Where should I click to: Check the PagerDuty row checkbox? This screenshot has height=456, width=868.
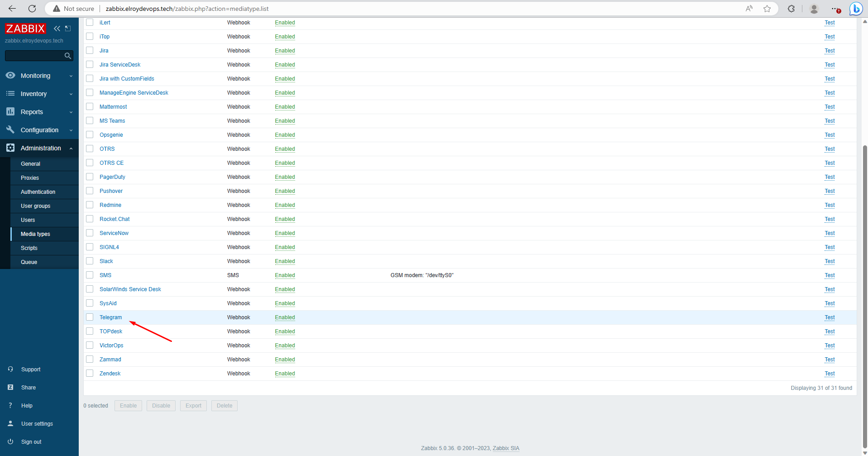click(90, 177)
